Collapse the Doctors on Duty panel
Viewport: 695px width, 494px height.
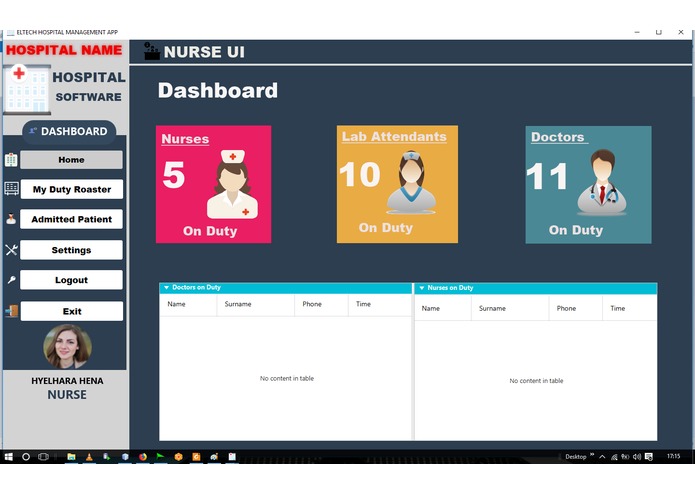coord(166,288)
